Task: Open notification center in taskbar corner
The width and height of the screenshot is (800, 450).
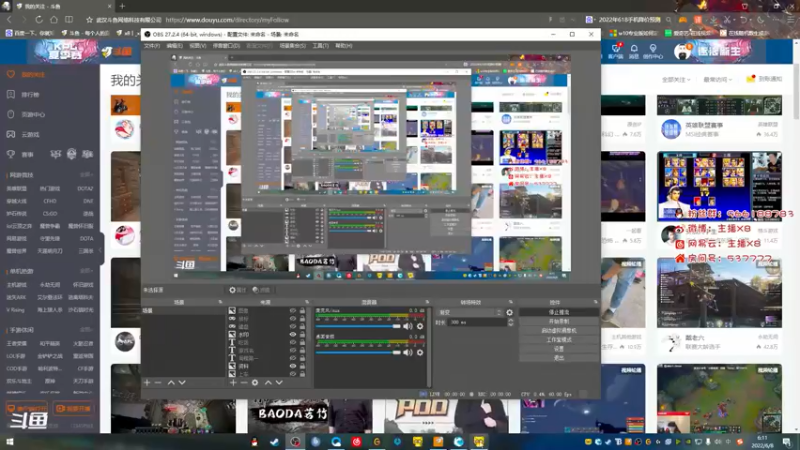Action: tap(787, 442)
